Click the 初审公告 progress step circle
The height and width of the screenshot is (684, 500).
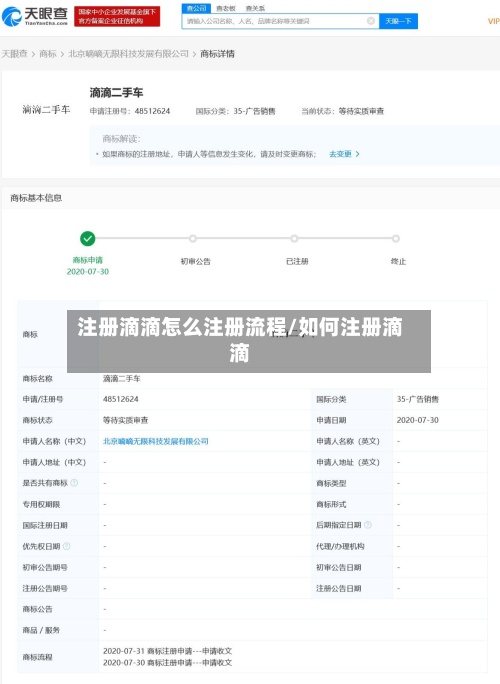(193, 239)
